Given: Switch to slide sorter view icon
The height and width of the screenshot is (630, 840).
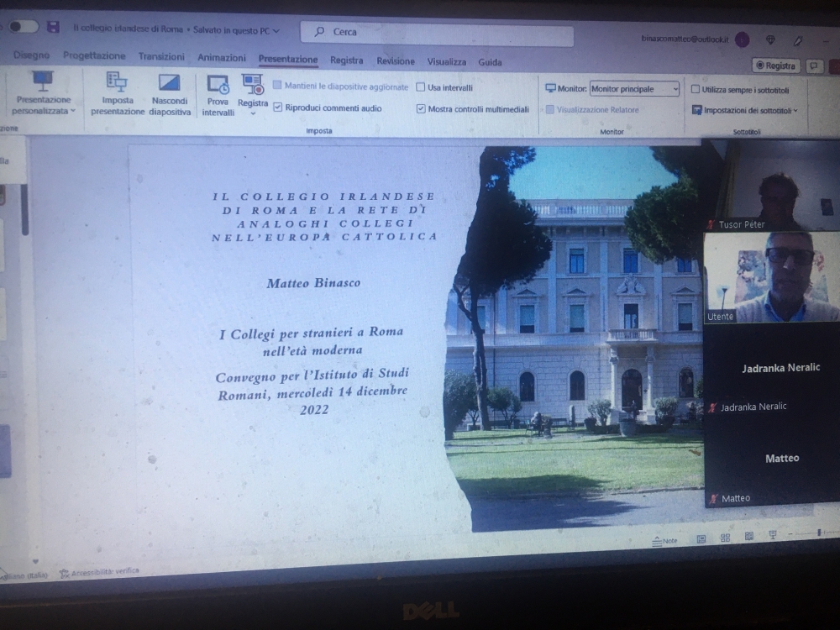Looking at the screenshot, I should click(x=726, y=538).
